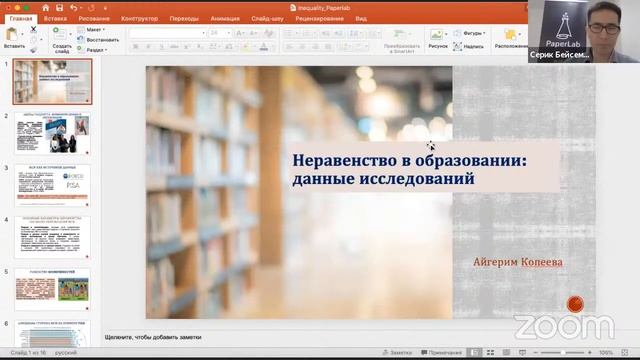Click the Надпись text box button
This screenshot has width=640, height=360.
tap(469, 47)
